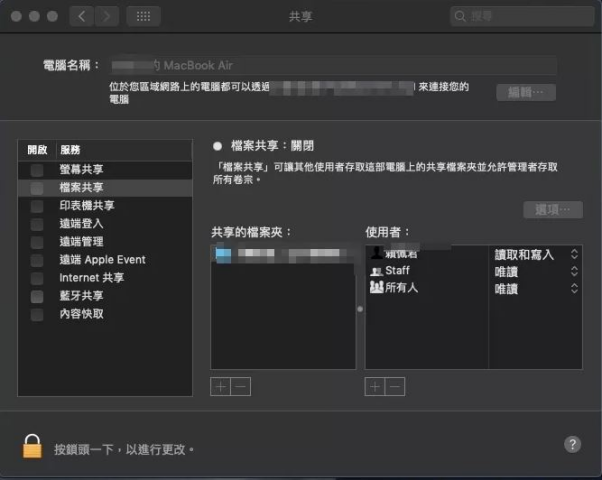Image resolution: width=602 pixels, height=480 pixels.
Task: Click the 所有人 group icon
Action: click(x=376, y=287)
